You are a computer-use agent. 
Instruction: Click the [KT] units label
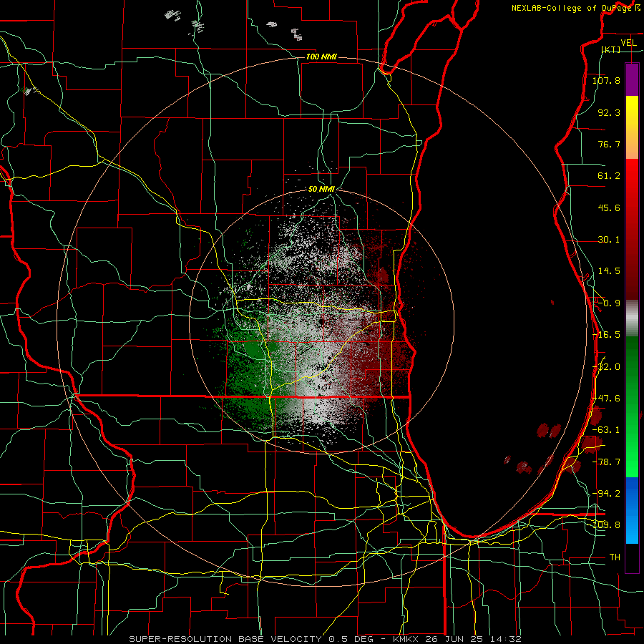611,49
